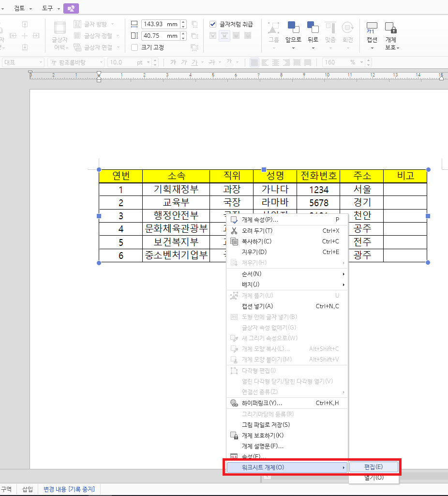Open the 검토 menu dropdown arrow
The width and height of the screenshot is (448, 496).
coord(30,9)
